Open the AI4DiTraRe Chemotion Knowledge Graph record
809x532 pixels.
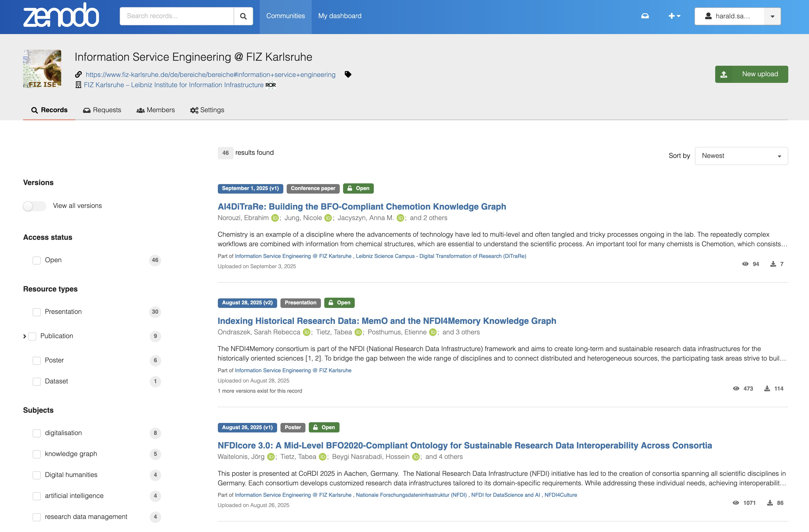click(362, 207)
